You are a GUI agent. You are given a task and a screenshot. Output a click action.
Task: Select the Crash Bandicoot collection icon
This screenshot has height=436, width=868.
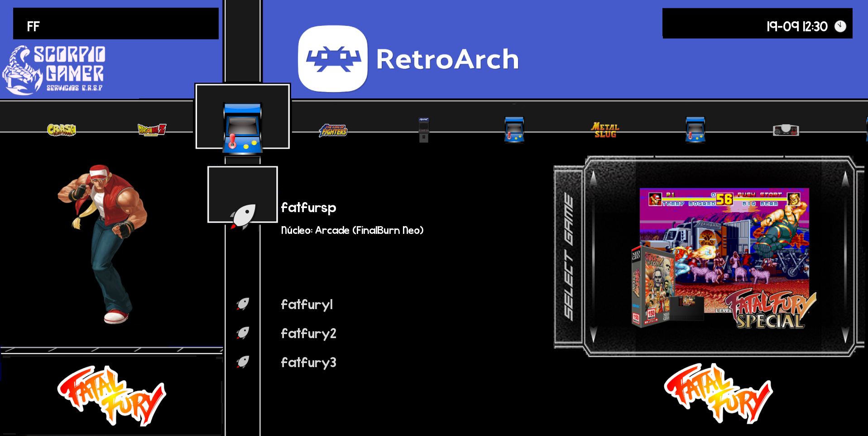[62, 130]
